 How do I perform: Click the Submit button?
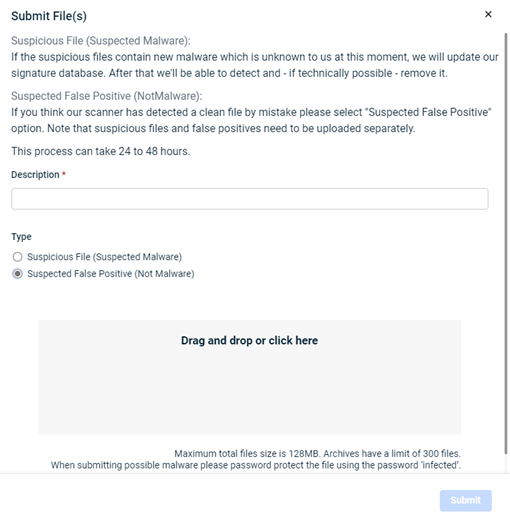coord(466,500)
